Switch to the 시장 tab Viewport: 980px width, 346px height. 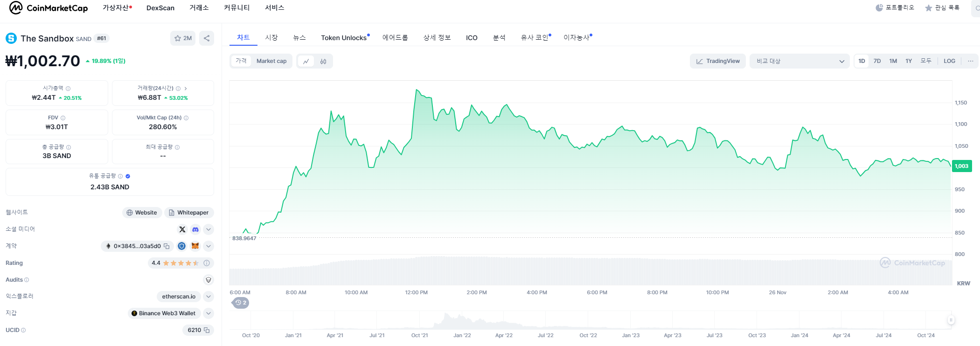click(271, 37)
